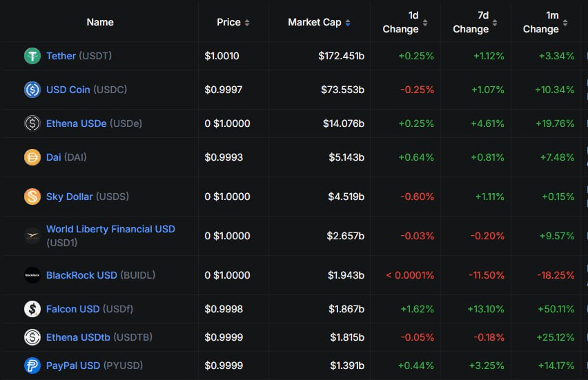The image size is (588, 380).
Task: Select Sky Dollar's -0.60% 1d change
Action: point(418,197)
